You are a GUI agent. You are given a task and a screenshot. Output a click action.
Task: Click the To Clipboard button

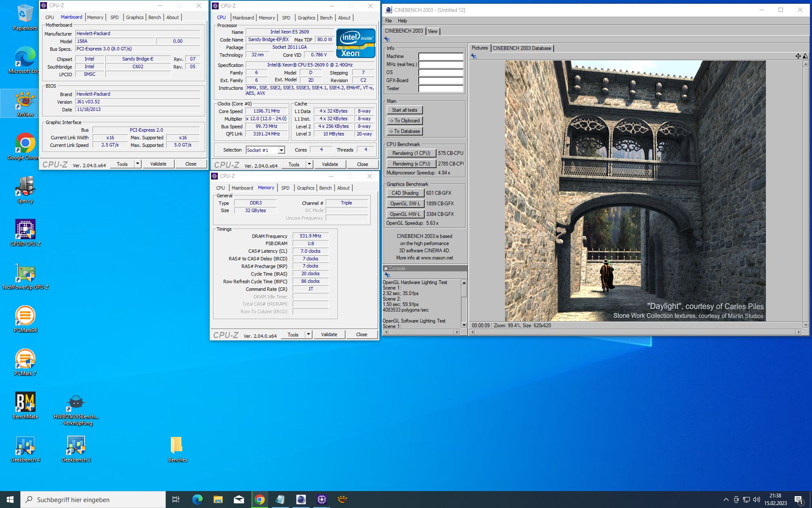pyautogui.click(x=404, y=121)
